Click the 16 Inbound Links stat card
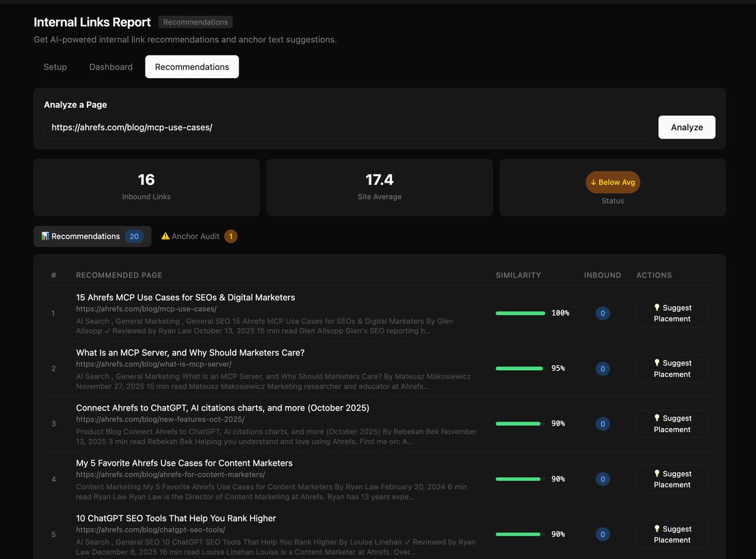 pos(146,188)
